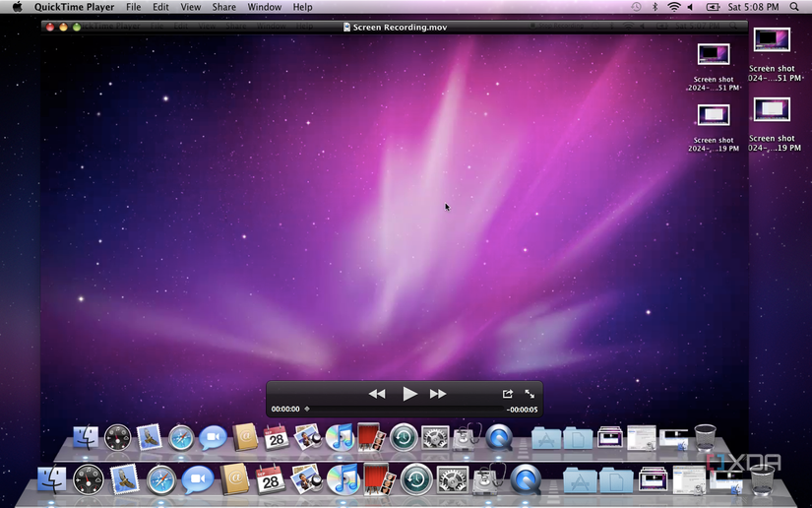The height and width of the screenshot is (508, 812).
Task: Click the rewind button in the player controls
Action: (377, 394)
